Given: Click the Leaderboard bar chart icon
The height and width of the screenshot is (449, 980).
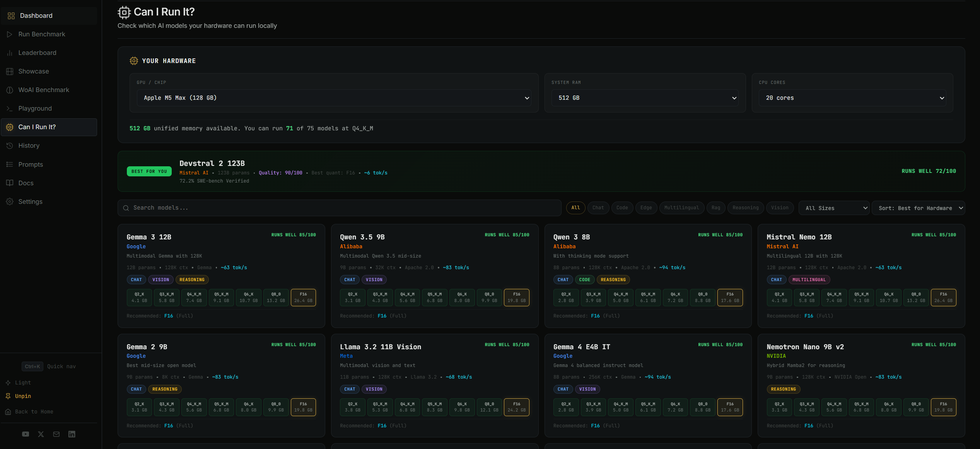Looking at the screenshot, I should 10,53.
